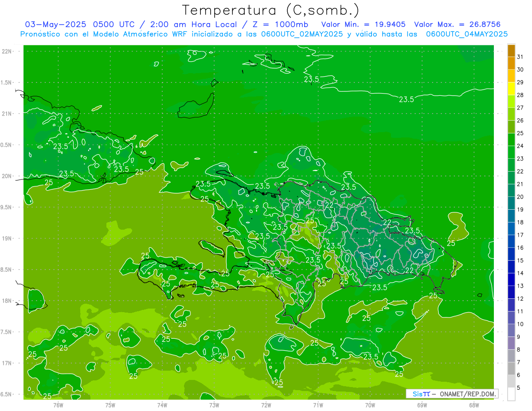
Task: Click the 21N latitude label
Action: click(7, 114)
